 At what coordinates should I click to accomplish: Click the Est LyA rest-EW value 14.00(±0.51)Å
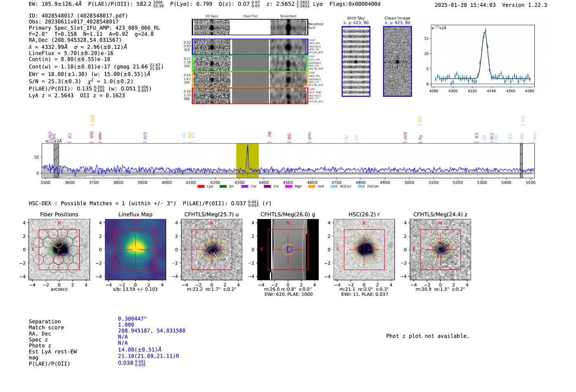coord(140,350)
